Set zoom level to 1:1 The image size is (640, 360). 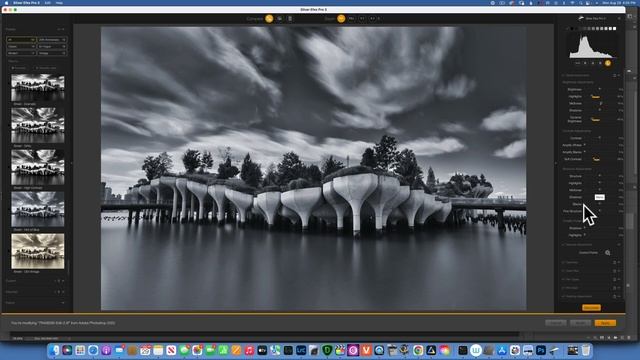point(362,18)
